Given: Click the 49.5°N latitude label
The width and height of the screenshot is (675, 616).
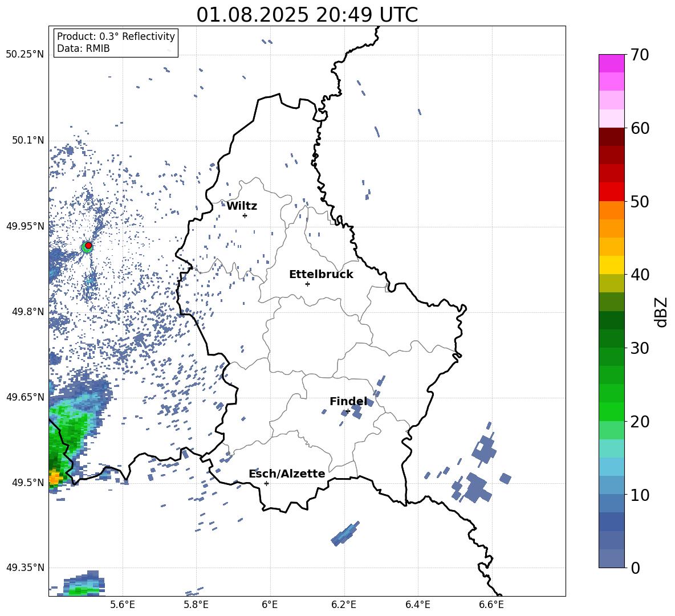Looking at the screenshot, I should click(x=28, y=482).
